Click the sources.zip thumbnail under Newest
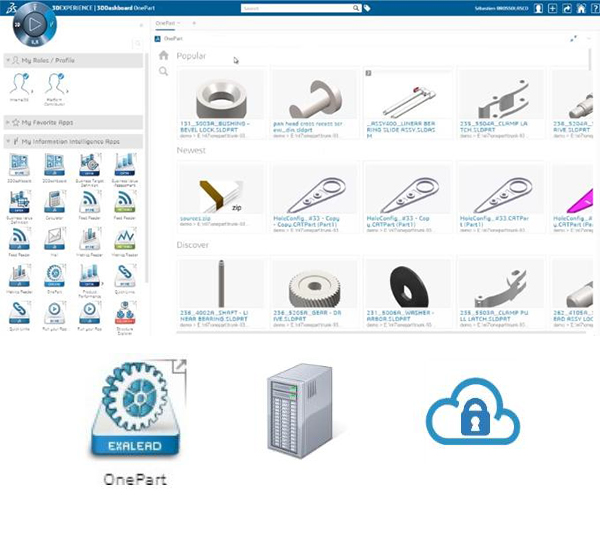 click(x=220, y=190)
